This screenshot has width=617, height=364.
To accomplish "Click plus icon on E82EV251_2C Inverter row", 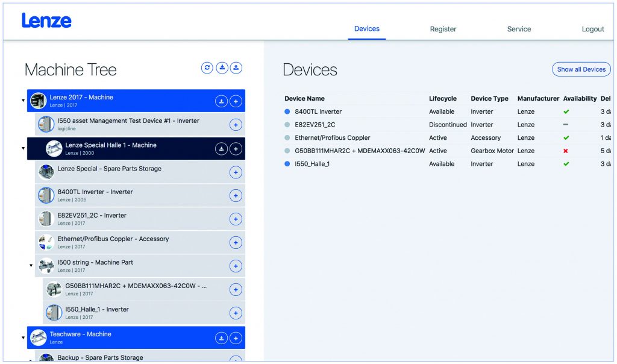I will (x=236, y=219).
